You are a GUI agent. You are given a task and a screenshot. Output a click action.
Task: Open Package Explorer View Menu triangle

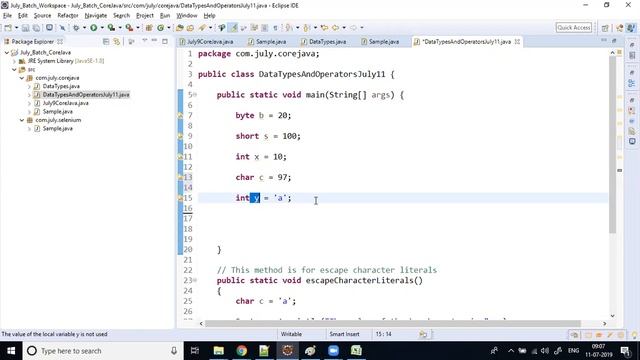pyautogui.click(x=144, y=41)
